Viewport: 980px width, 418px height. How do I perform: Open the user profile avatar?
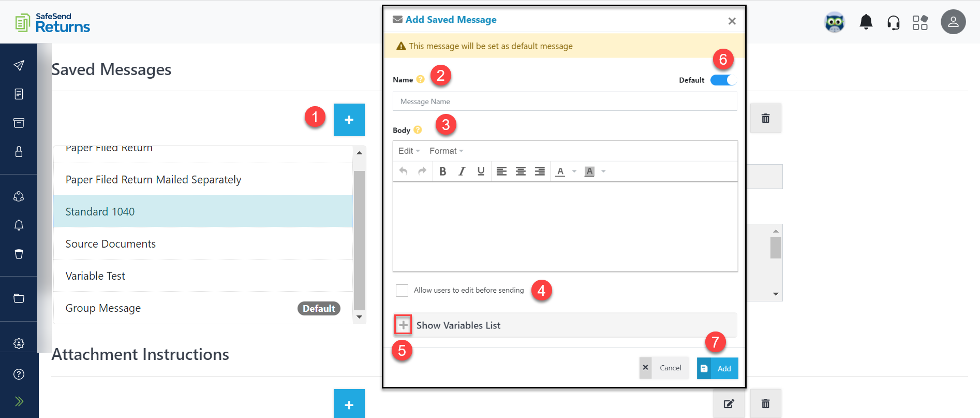coord(953,22)
